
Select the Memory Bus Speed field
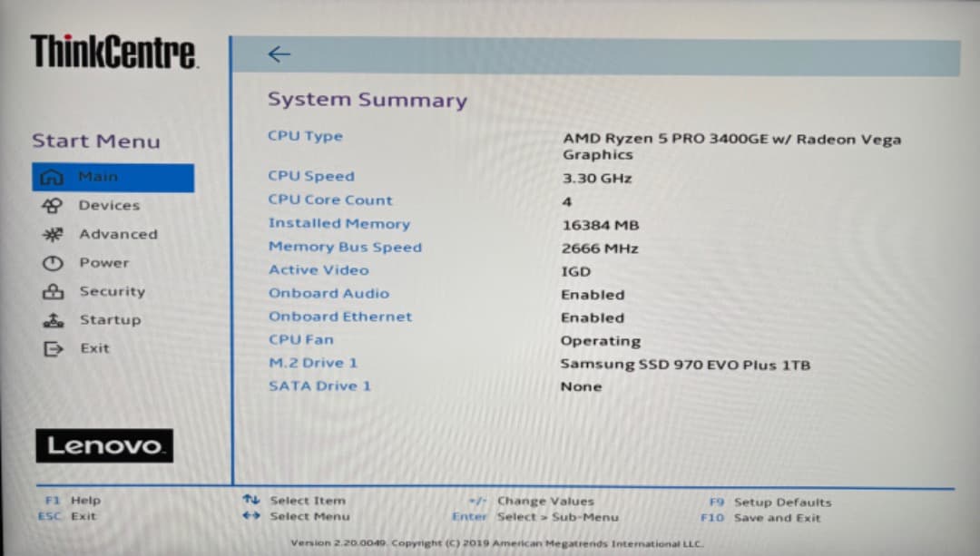[345, 247]
